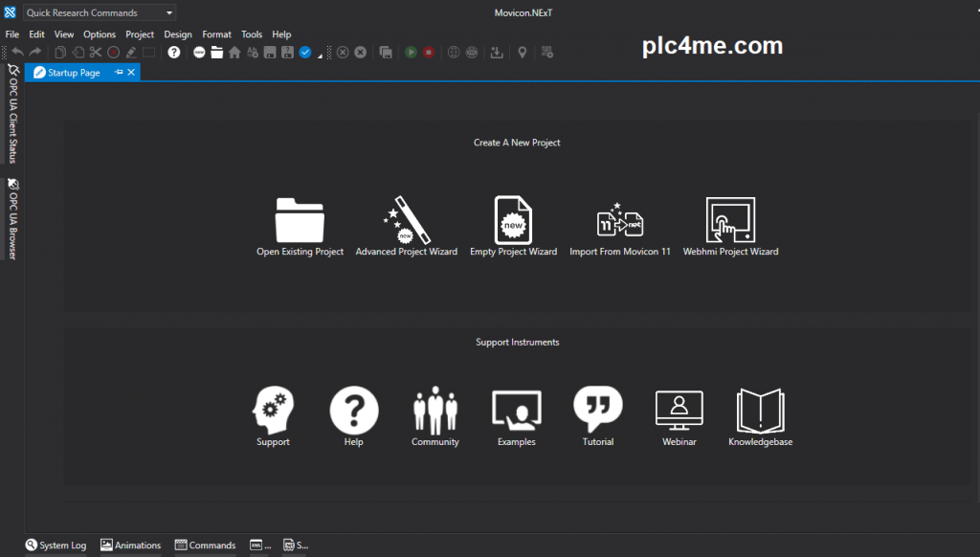Close the Startup Page tab
This screenshot has width=980, height=557.
click(x=131, y=73)
